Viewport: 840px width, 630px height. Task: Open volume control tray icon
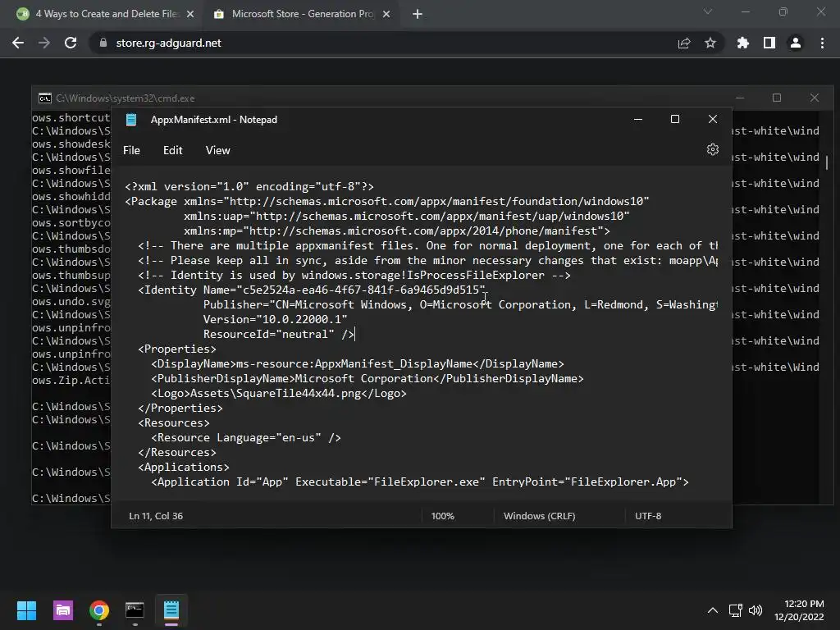[756, 610]
